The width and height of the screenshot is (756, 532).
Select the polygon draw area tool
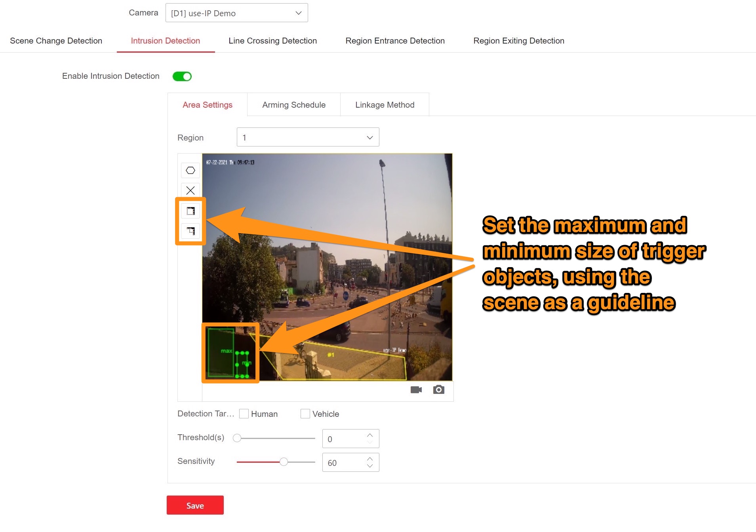click(x=190, y=171)
